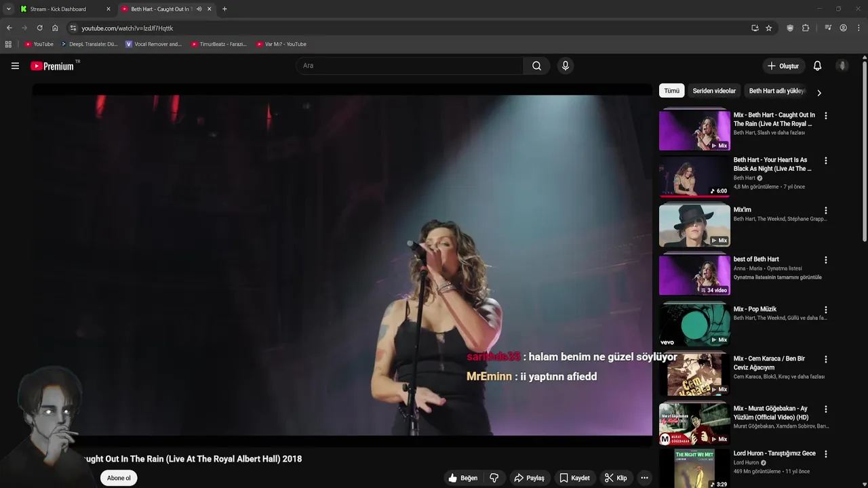Open browser three-dot menu
This screenshot has width=868, height=488.
859,28
